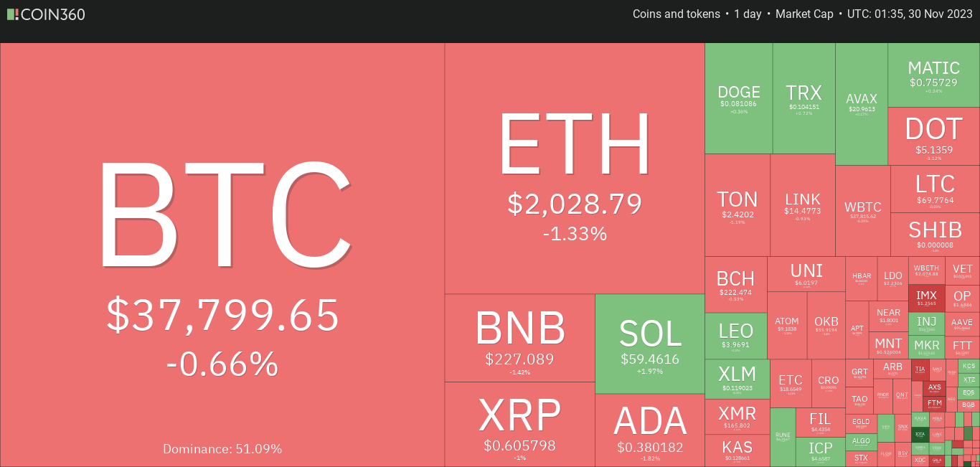Viewport: 980px width, 467px height.
Task: Select the ETH market cap tile
Action: coord(575,169)
